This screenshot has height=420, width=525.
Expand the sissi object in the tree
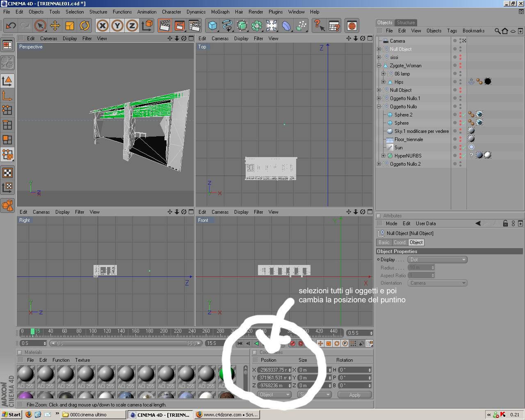(379, 57)
